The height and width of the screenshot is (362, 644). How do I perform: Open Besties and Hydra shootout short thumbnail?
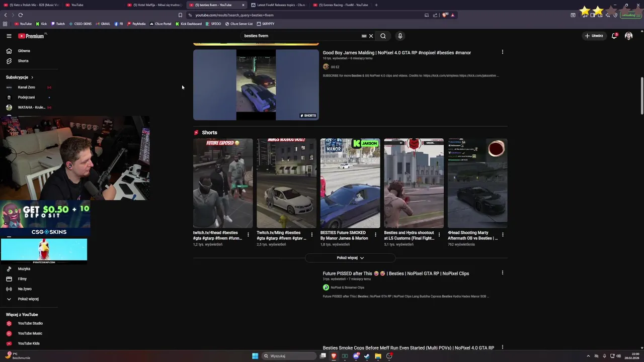tap(414, 184)
